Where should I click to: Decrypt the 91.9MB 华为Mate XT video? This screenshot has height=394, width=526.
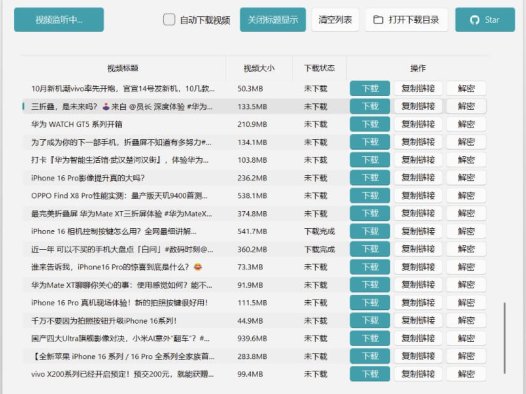(x=466, y=285)
